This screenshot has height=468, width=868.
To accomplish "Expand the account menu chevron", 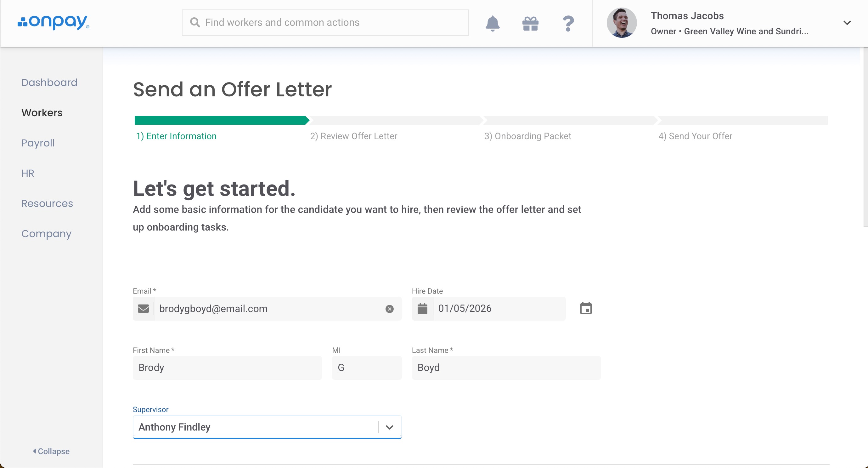I will click(x=847, y=23).
